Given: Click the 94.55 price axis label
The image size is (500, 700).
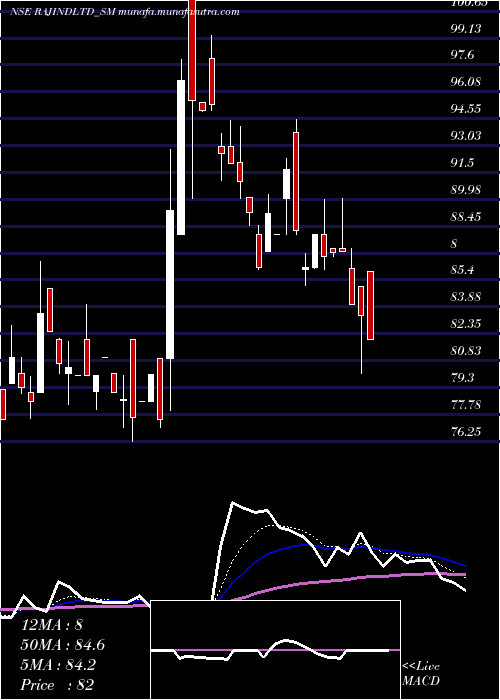Looking at the screenshot, I should pyautogui.click(x=466, y=109).
